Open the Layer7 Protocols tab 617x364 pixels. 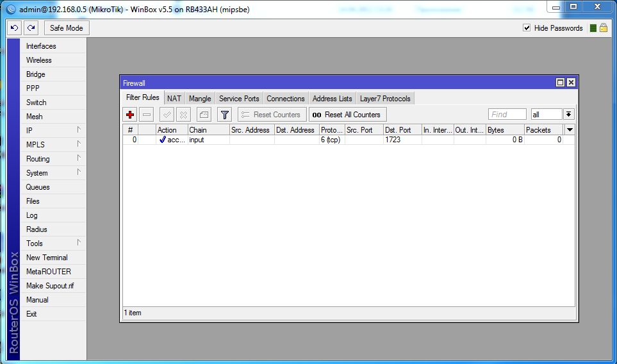[385, 99]
